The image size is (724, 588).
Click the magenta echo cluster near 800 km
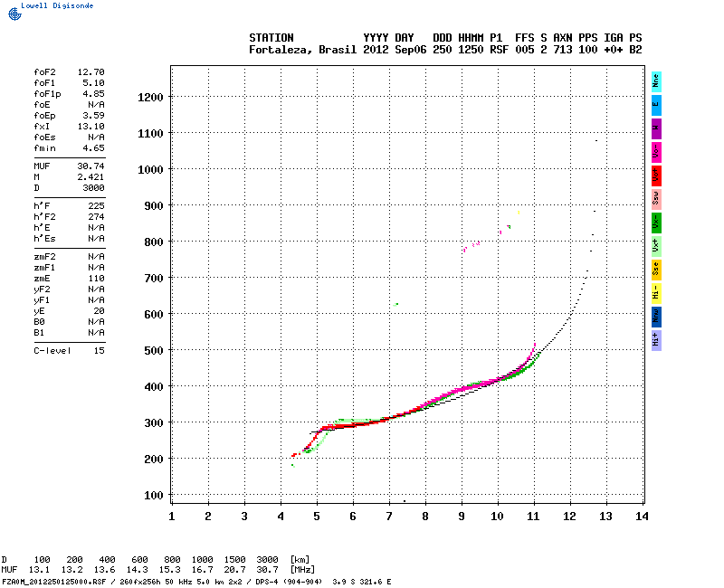coord(472,245)
